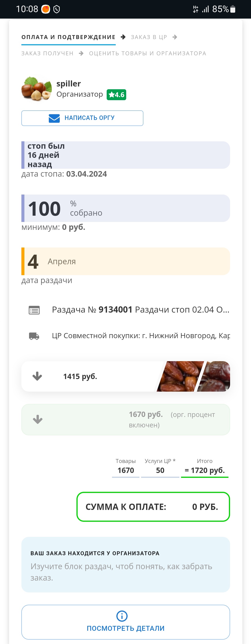Tap the delivery truck icon
This screenshot has width=251, height=644.
click(x=34, y=336)
